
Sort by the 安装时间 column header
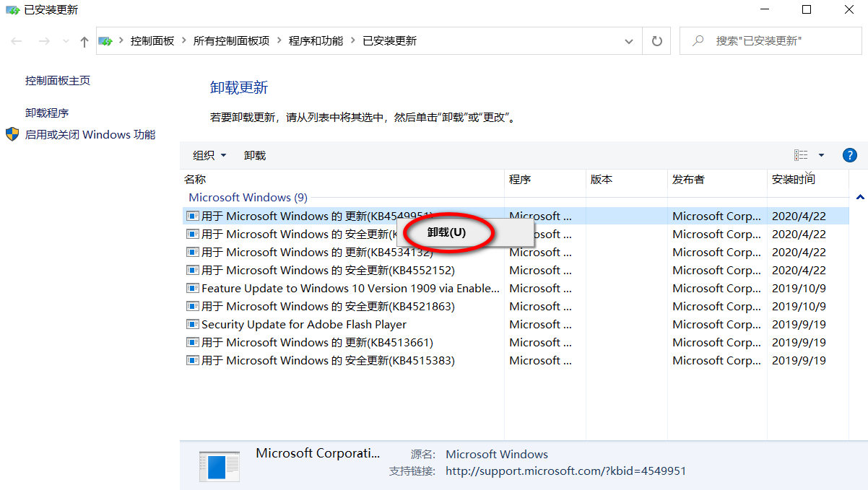click(x=808, y=179)
